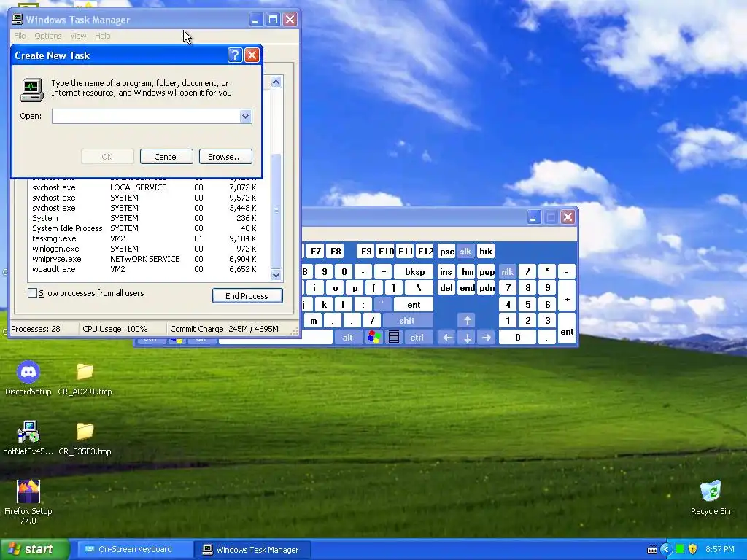
Task: Click the pup page up key
Action: coord(487,271)
